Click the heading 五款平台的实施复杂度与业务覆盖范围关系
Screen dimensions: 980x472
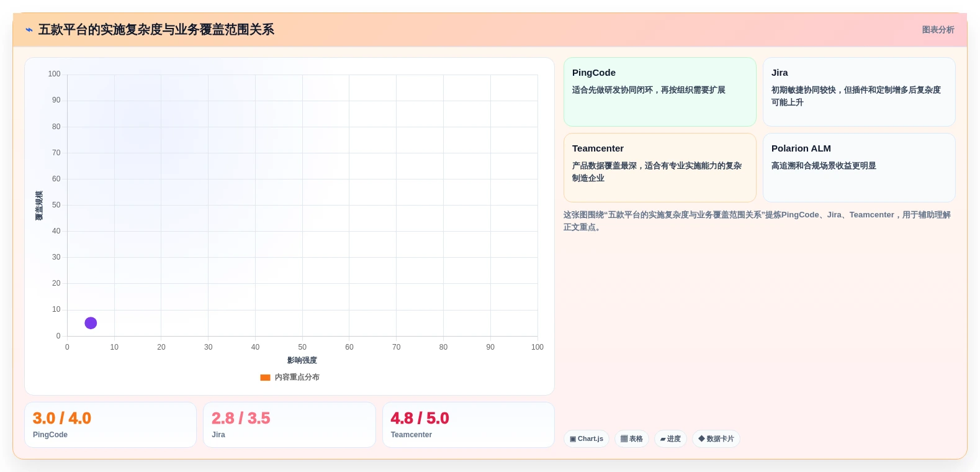tap(156, 30)
